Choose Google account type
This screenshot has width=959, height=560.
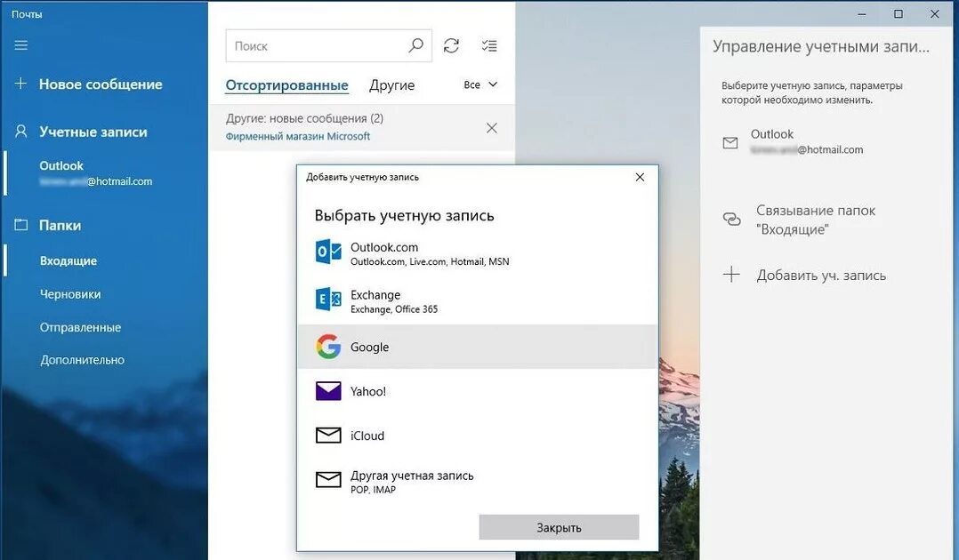coord(478,347)
